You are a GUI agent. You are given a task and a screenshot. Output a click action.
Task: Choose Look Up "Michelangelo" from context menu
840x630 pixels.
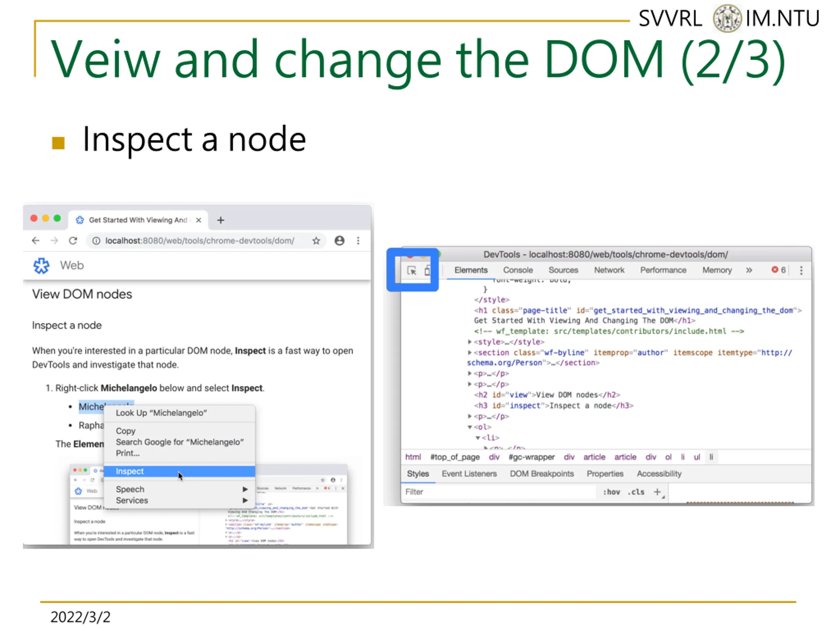click(179, 413)
